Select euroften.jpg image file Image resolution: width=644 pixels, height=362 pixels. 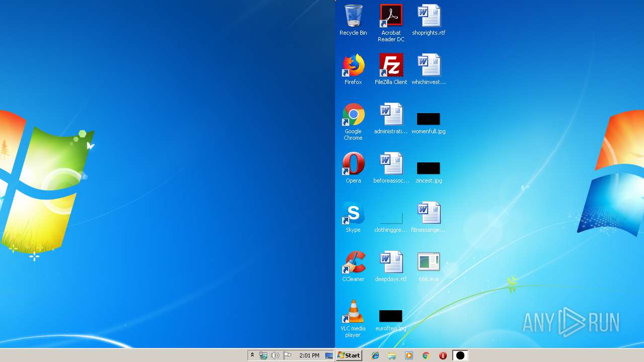click(x=391, y=320)
